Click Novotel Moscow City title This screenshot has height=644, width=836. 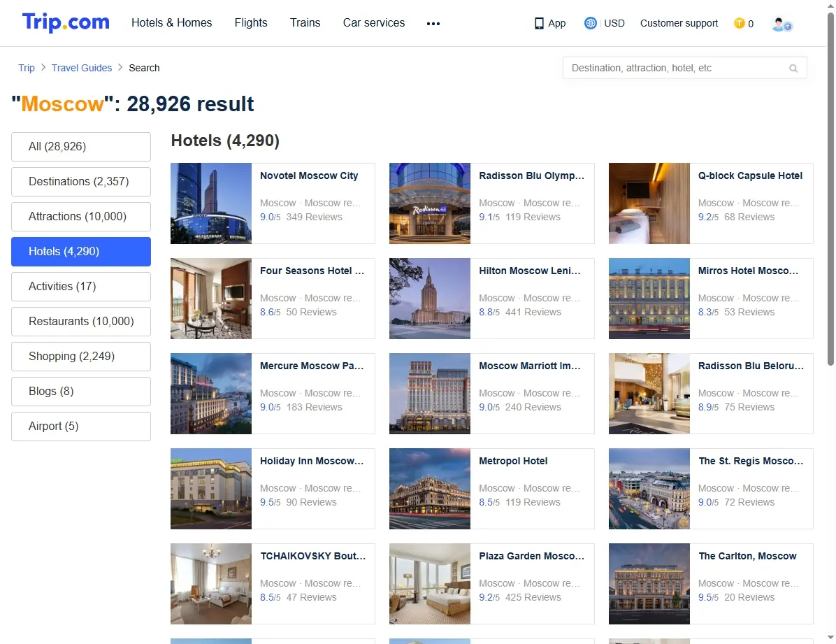click(x=309, y=176)
